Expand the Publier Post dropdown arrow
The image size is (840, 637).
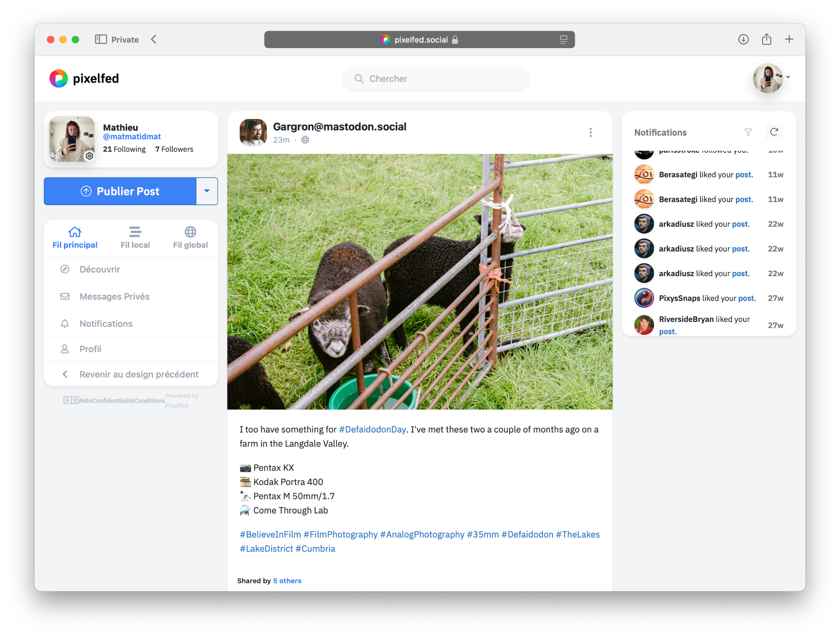click(x=207, y=191)
